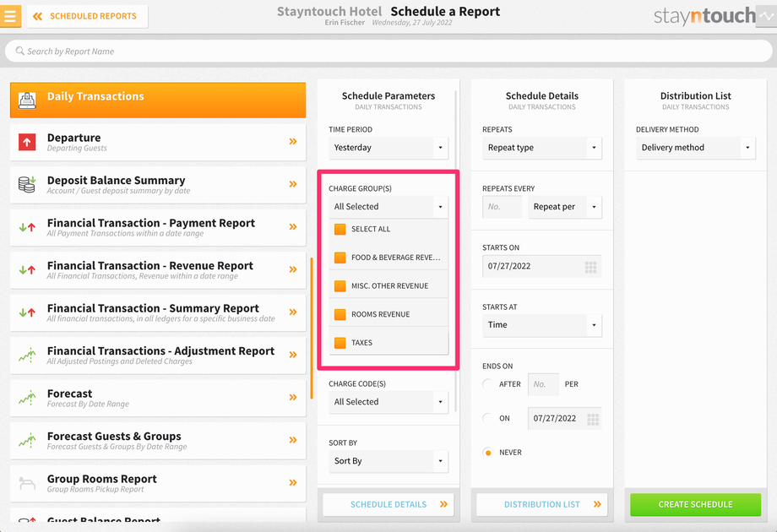
Task: Uncheck Taxes charge group
Action: [340, 343]
